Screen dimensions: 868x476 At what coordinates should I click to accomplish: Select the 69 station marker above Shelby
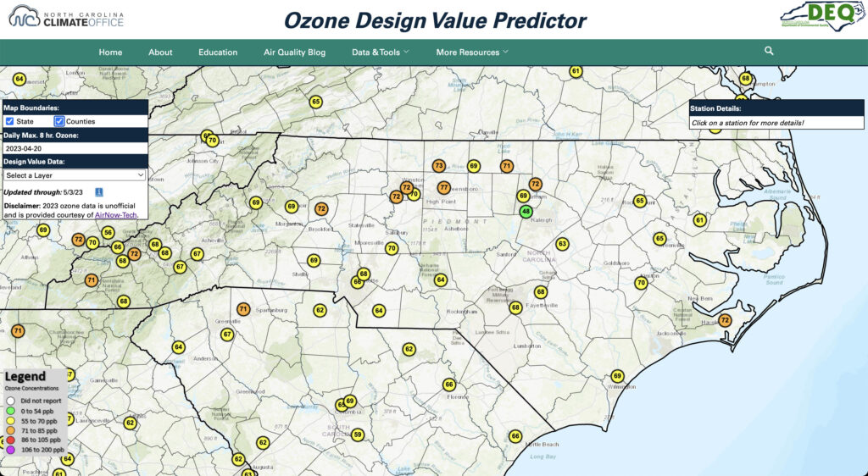314,260
